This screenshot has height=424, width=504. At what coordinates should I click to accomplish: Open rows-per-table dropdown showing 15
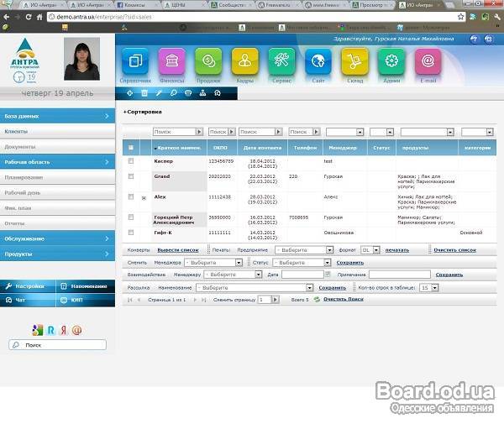pos(428,287)
